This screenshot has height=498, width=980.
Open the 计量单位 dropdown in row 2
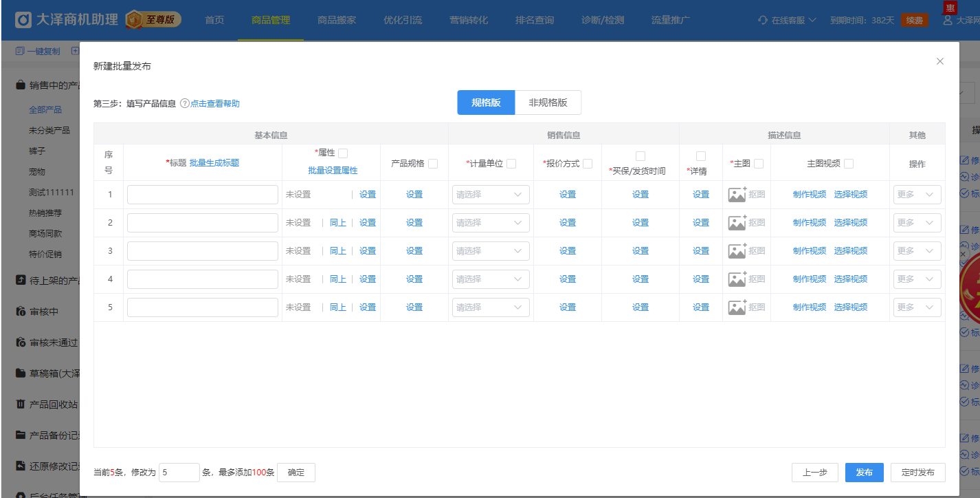[x=491, y=223]
